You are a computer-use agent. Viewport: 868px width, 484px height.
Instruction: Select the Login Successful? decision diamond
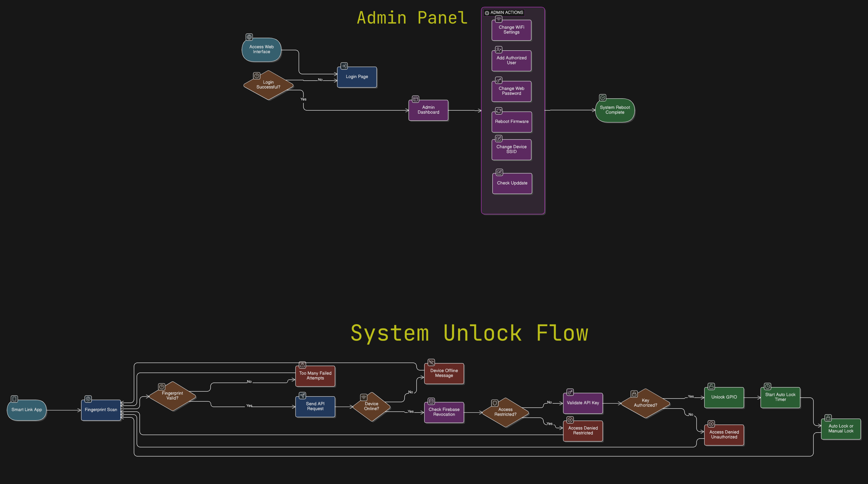point(268,85)
